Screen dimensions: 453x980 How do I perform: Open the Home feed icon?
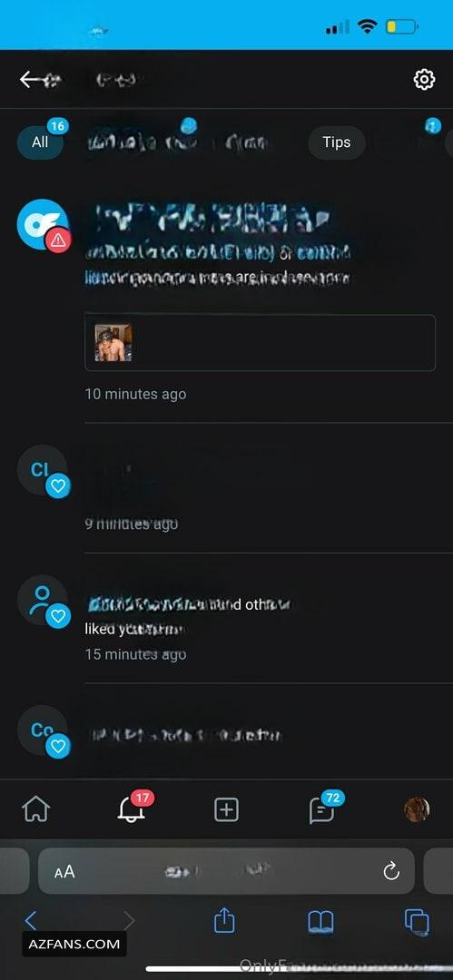click(35, 810)
